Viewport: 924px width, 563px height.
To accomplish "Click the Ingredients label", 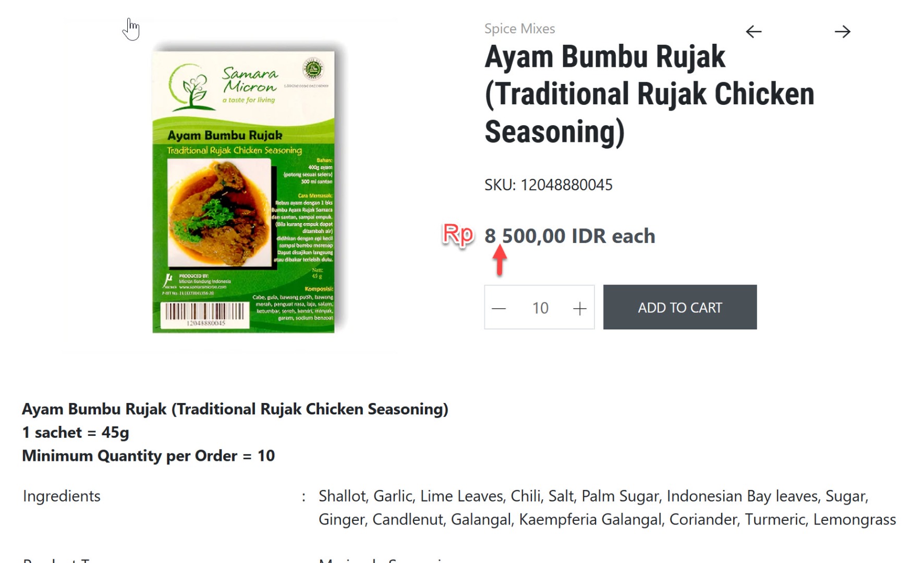I will pos(62,496).
